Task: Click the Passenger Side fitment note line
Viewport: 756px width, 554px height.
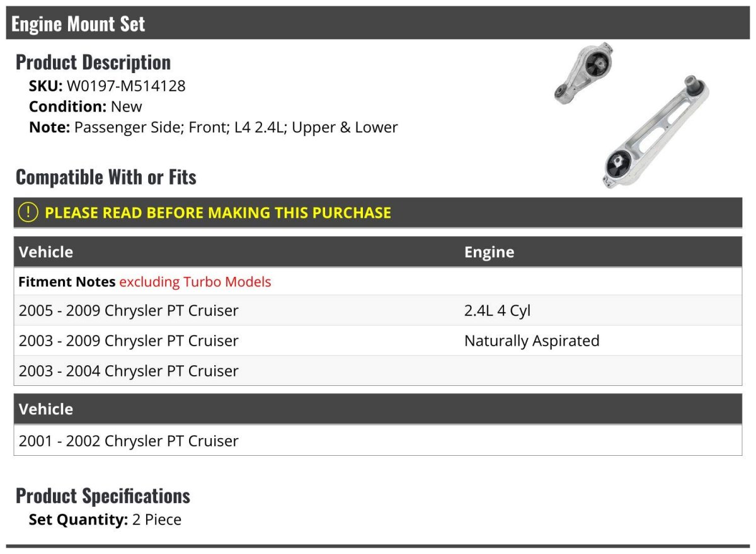Action: (x=213, y=127)
